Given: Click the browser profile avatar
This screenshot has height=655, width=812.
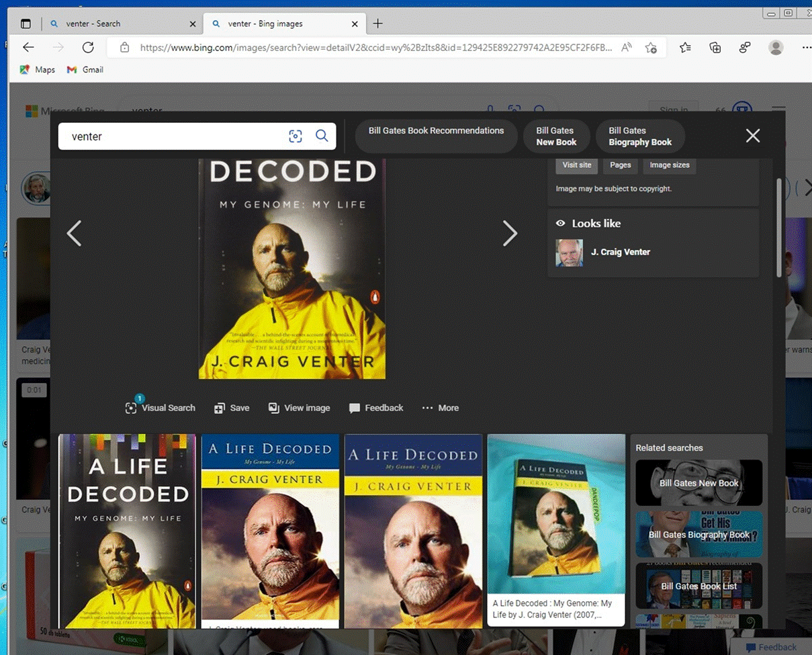Looking at the screenshot, I should 776,47.
